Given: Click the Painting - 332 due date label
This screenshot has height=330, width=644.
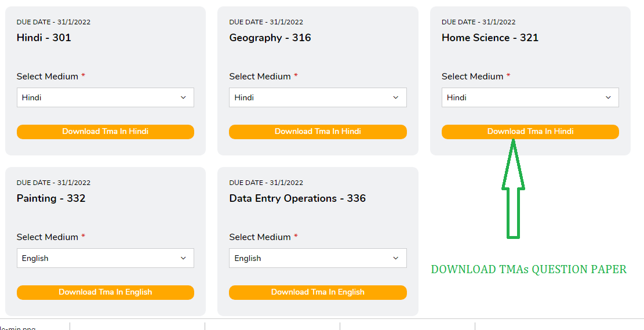Looking at the screenshot, I should [53, 183].
